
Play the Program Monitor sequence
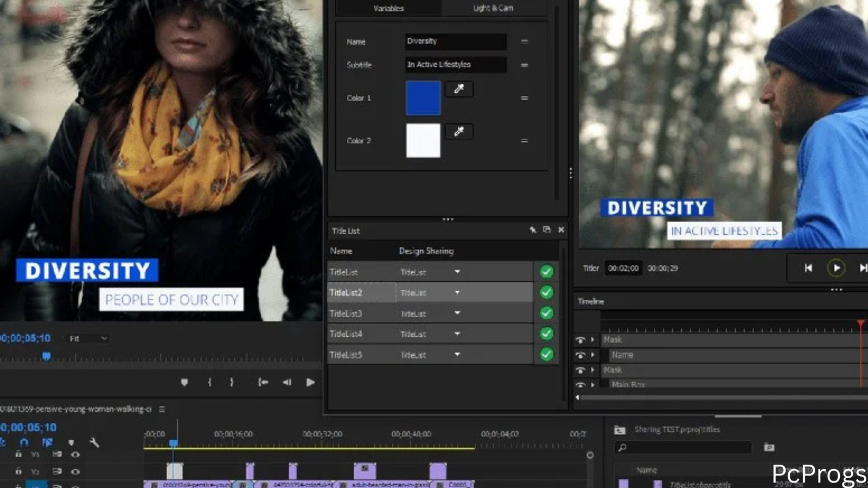pyautogui.click(x=310, y=382)
